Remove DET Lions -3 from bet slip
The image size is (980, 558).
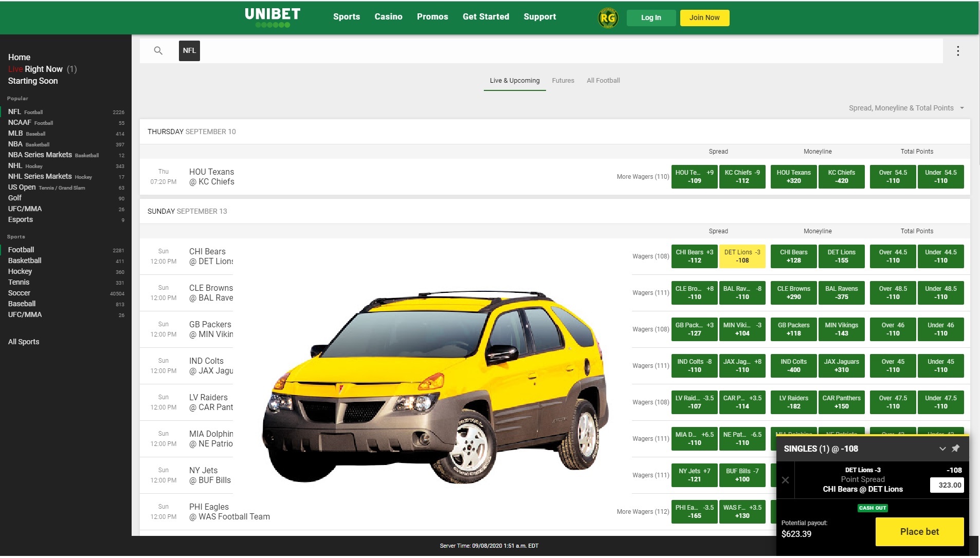(x=785, y=480)
